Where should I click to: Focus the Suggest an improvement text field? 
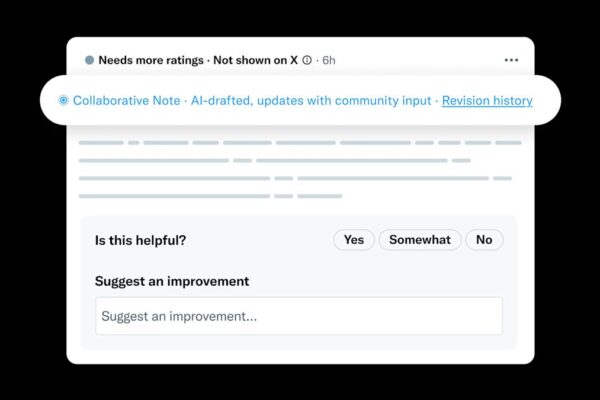[x=298, y=316]
